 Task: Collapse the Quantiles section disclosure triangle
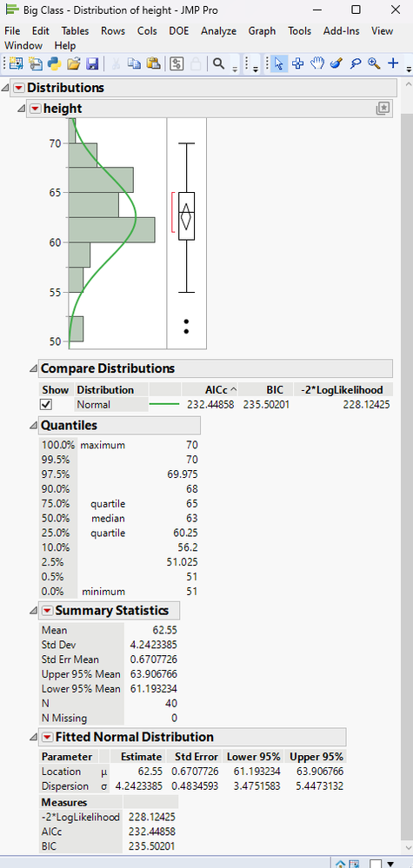click(34, 426)
